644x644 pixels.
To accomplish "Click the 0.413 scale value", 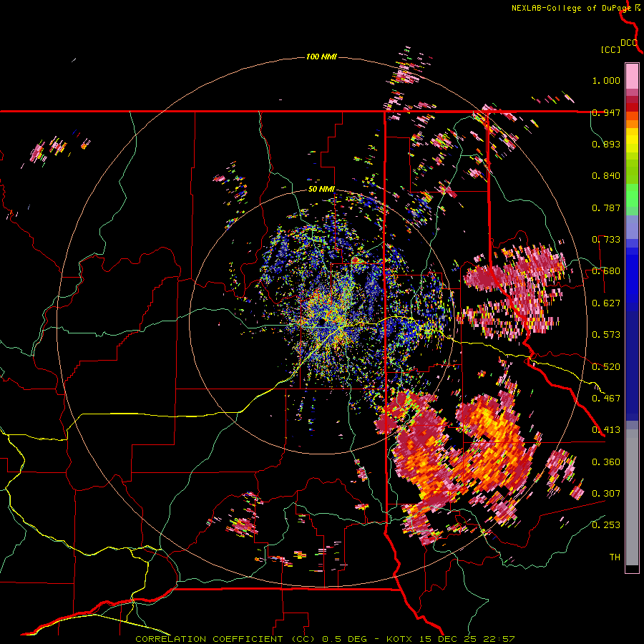I will 606,430.
